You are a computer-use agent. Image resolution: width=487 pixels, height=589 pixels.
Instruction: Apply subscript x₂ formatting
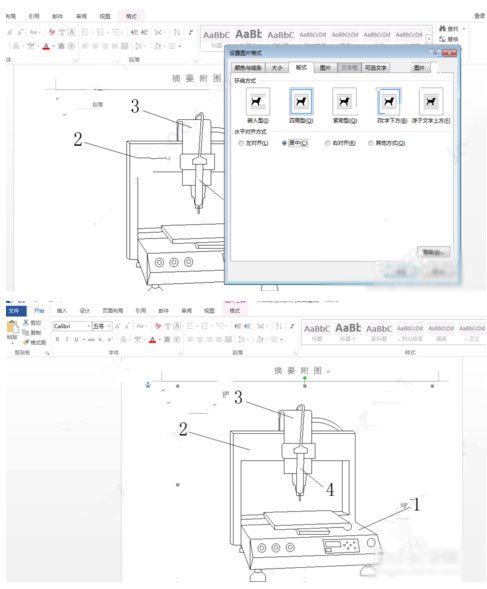[x=101, y=340]
